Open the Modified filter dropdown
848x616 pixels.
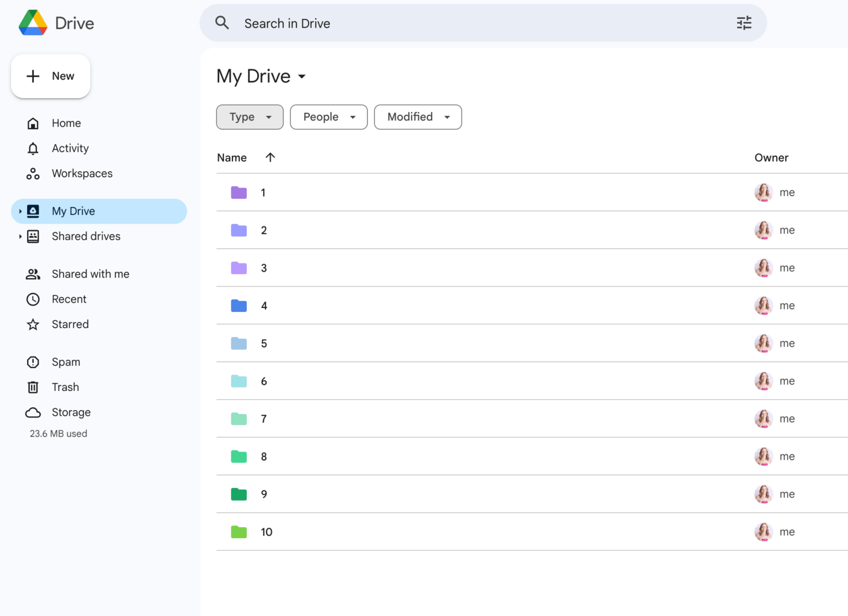(x=418, y=117)
